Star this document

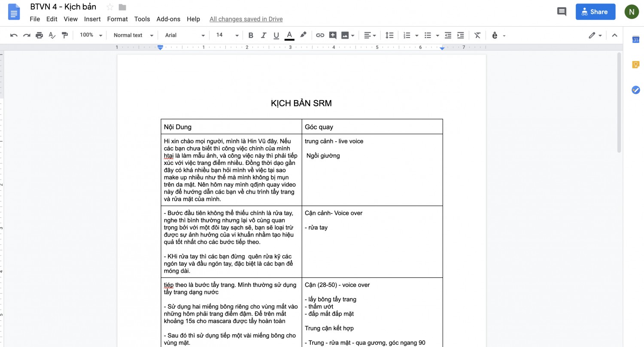click(110, 7)
